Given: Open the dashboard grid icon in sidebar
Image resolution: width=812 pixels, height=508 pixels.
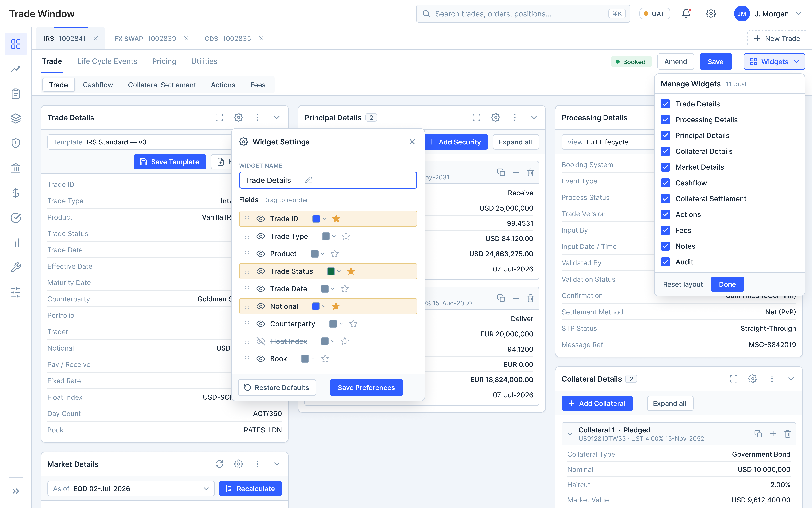Looking at the screenshot, I should coord(16,44).
